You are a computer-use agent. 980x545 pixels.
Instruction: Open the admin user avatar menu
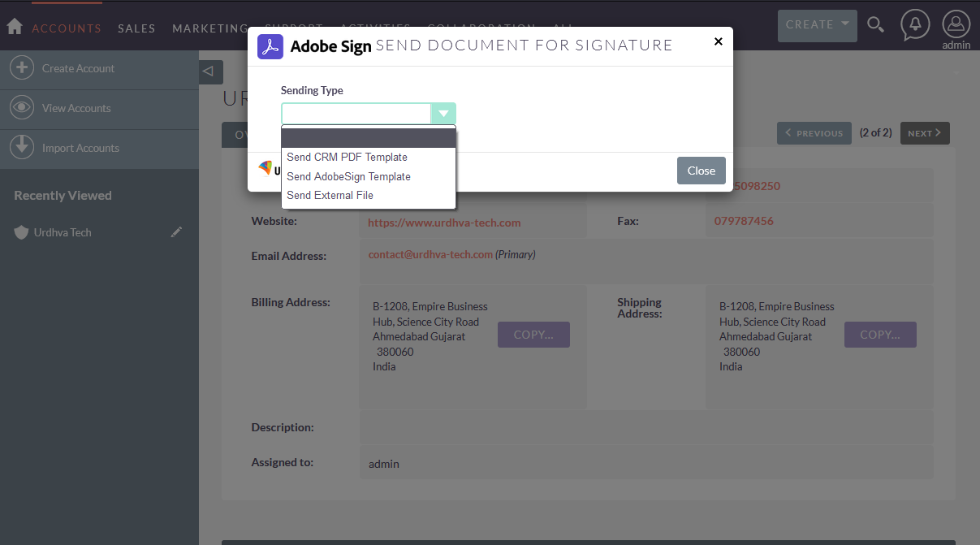956,24
